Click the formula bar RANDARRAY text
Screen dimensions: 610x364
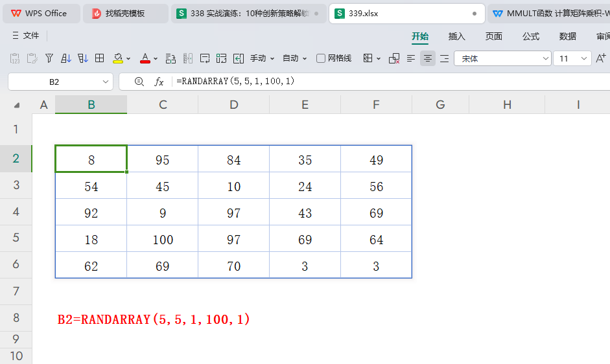pyautogui.click(x=235, y=81)
